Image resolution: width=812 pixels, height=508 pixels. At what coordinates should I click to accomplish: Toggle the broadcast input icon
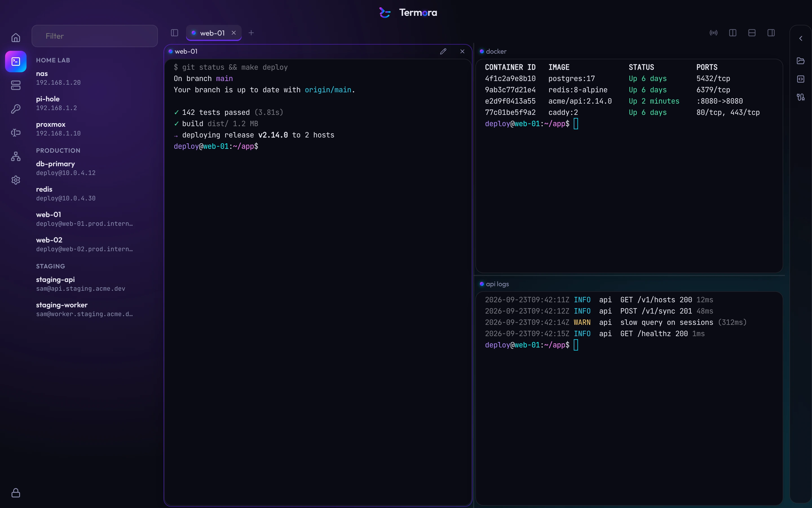point(714,32)
